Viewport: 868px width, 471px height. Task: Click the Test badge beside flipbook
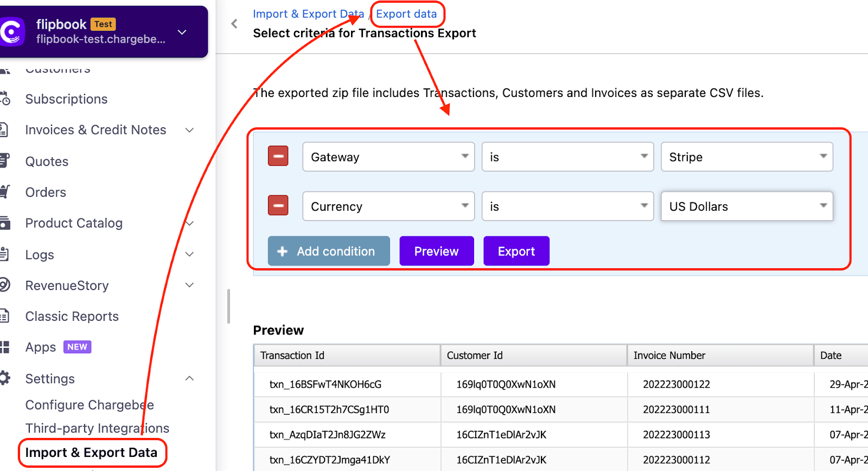click(x=103, y=24)
